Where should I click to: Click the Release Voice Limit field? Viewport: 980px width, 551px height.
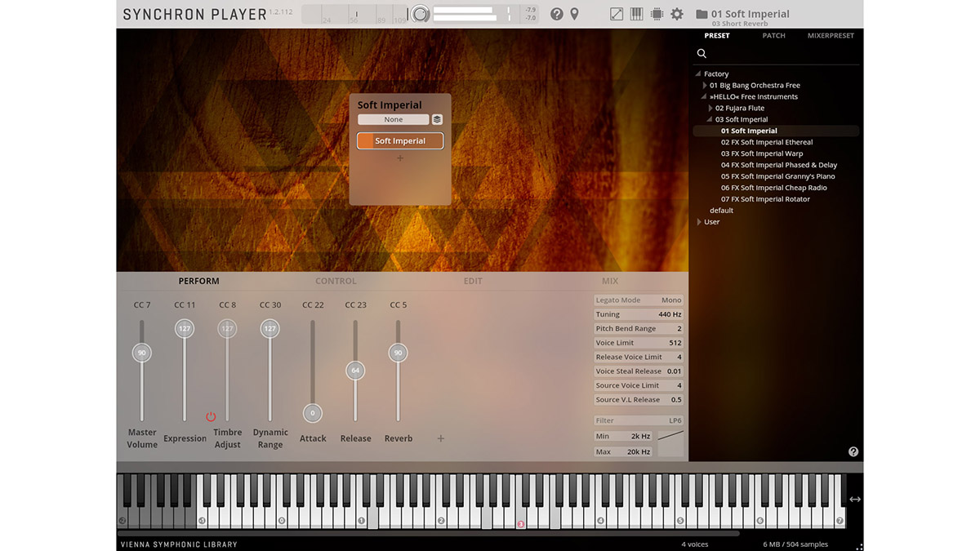point(639,358)
